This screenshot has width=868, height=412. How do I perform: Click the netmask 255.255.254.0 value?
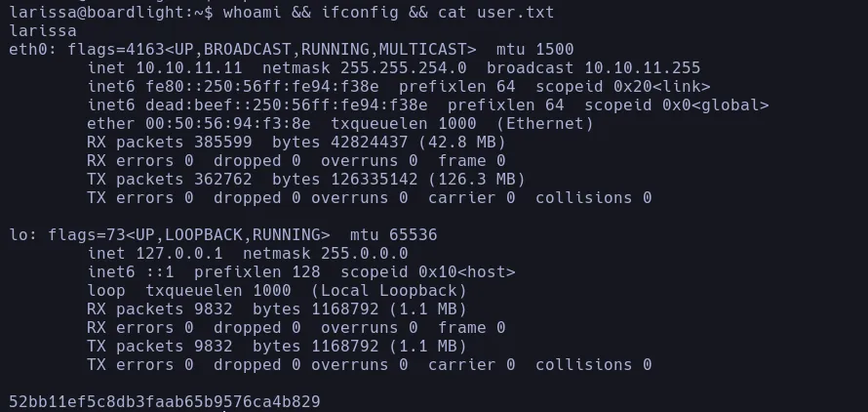[x=404, y=67]
